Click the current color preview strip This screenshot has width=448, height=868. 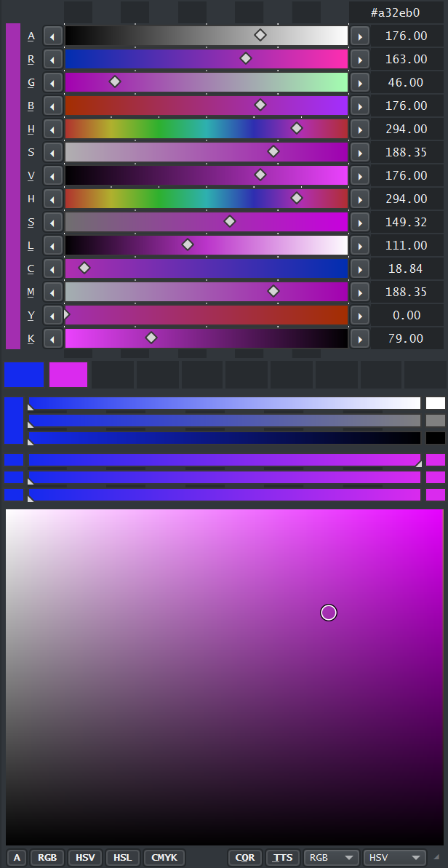point(12,186)
